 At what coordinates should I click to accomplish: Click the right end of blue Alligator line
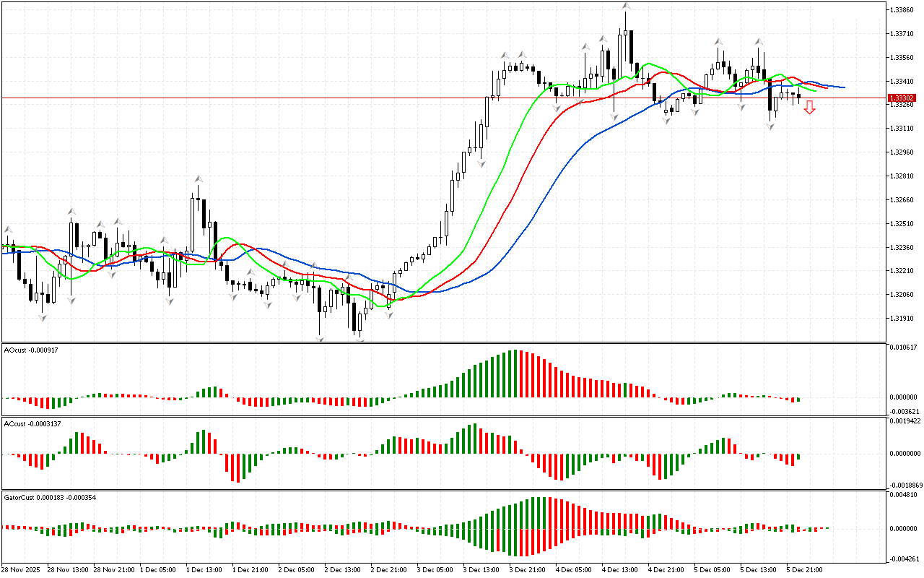[843, 87]
